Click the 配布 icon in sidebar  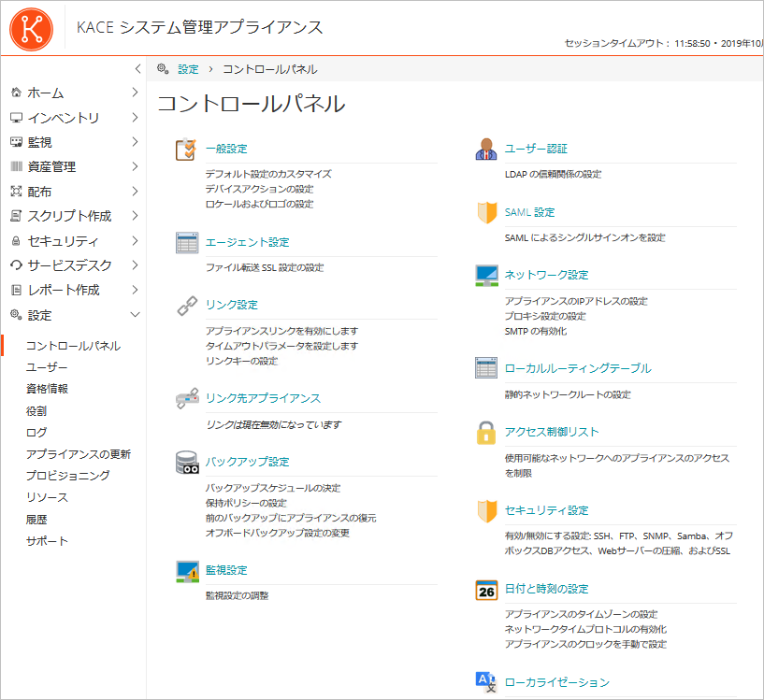click(x=16, y=192)
